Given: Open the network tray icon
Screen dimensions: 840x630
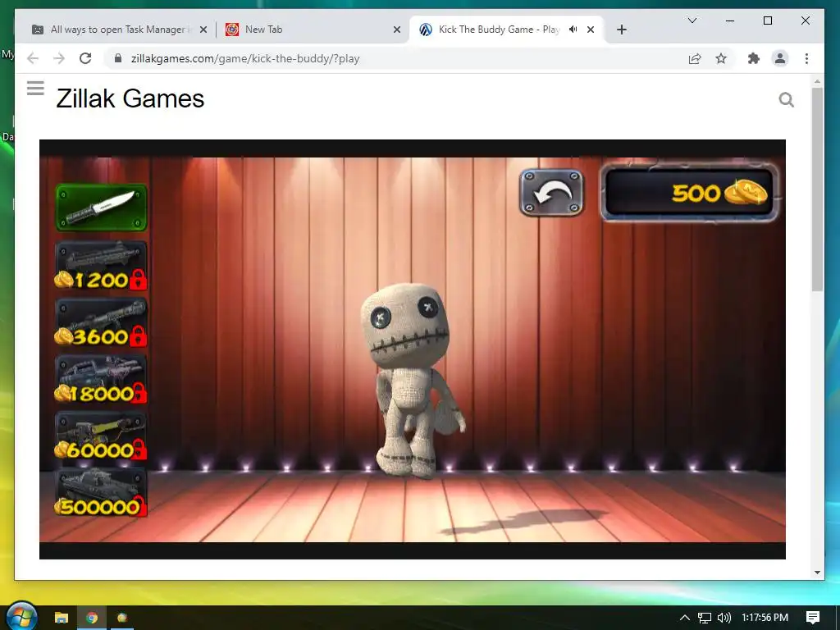Looking at the screenshot, I should [x=705, y=617].
